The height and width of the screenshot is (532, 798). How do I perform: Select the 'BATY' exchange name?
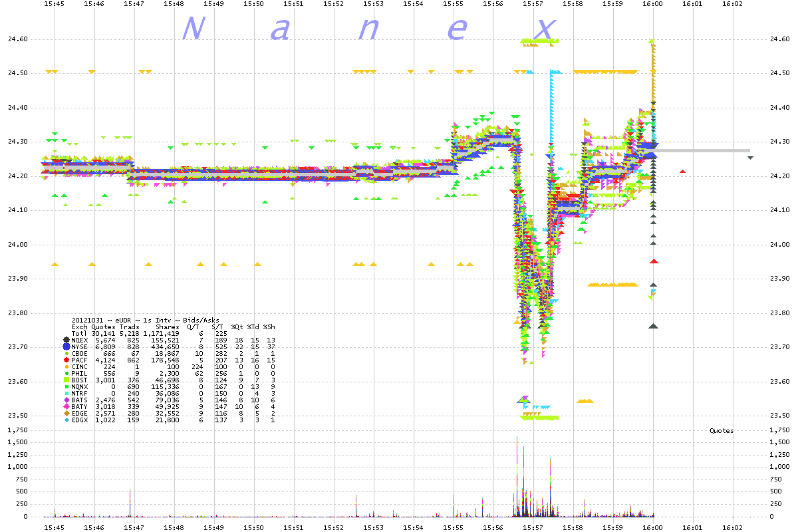click(x=80, y=406)
